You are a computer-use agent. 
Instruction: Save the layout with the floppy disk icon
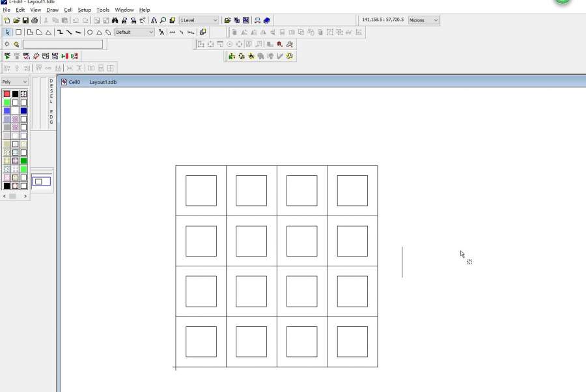(x=25, y=20)
